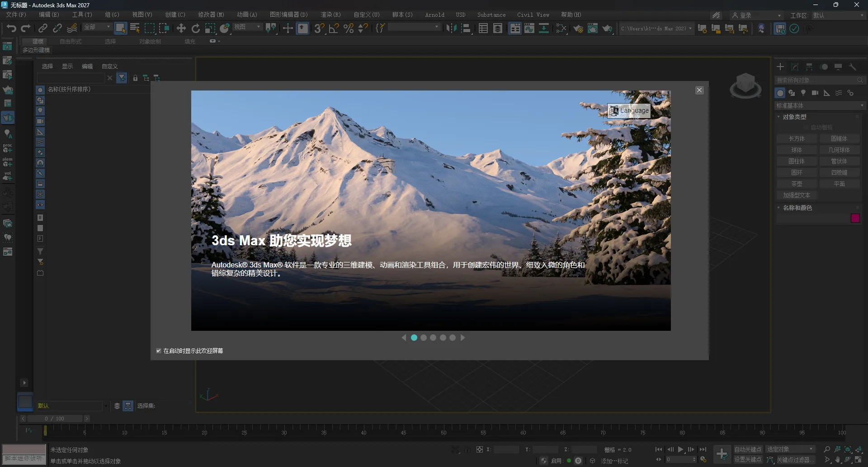Click the Undo arrow icon

[11, 29]
